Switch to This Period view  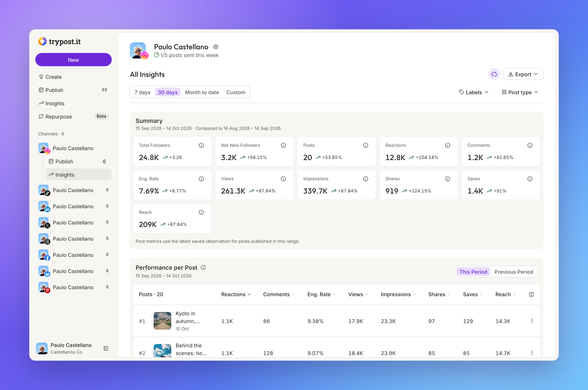coord(473,272)
